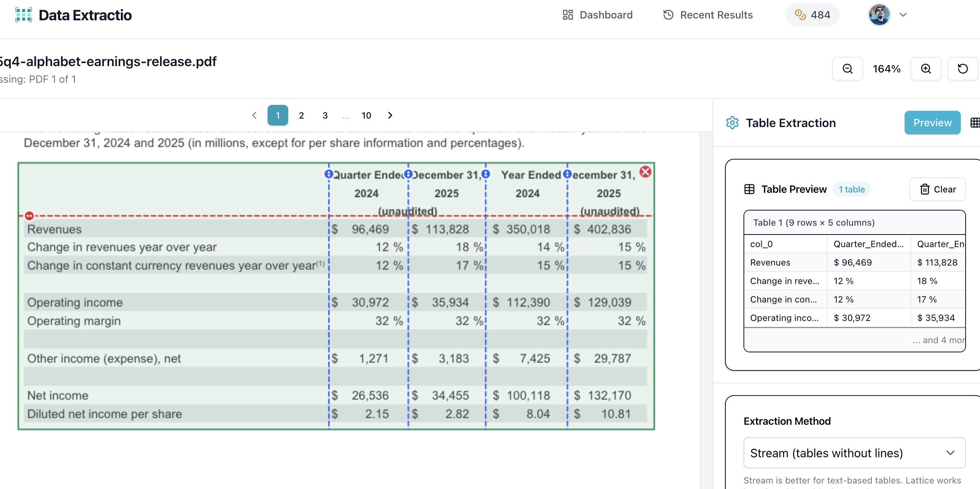Image resolution: width=980 pixels, height=489 pixels.
Task: Clear the extracted tables
Action: [x=938, y=189]
